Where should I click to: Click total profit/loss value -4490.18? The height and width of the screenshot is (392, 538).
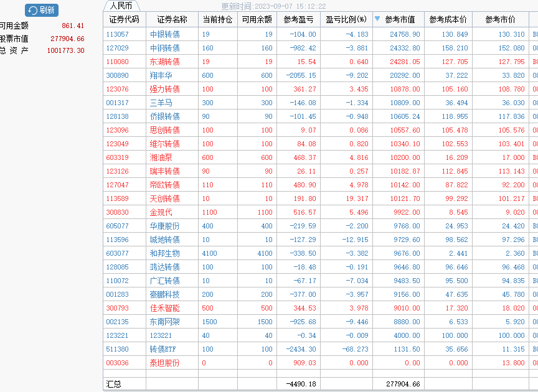pos(301,384)
